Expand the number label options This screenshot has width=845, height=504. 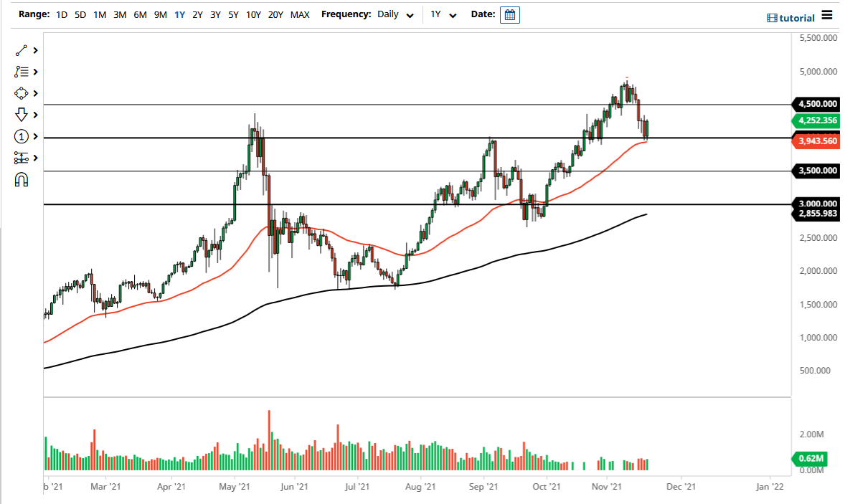36,137
